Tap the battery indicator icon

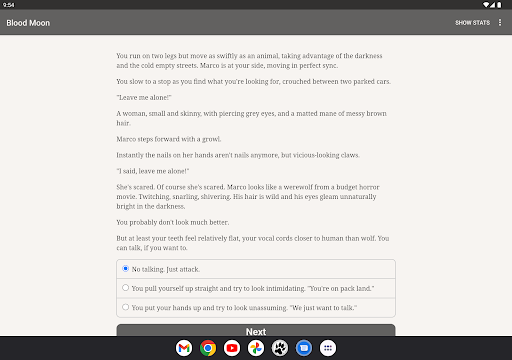499,5
